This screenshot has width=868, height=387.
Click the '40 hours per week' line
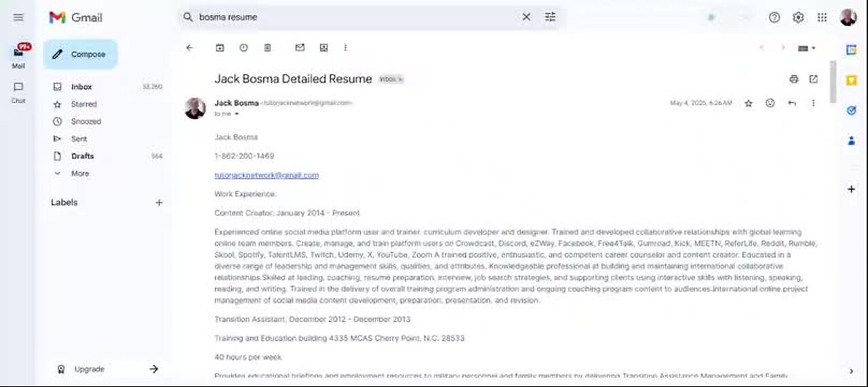coord(248,357)
